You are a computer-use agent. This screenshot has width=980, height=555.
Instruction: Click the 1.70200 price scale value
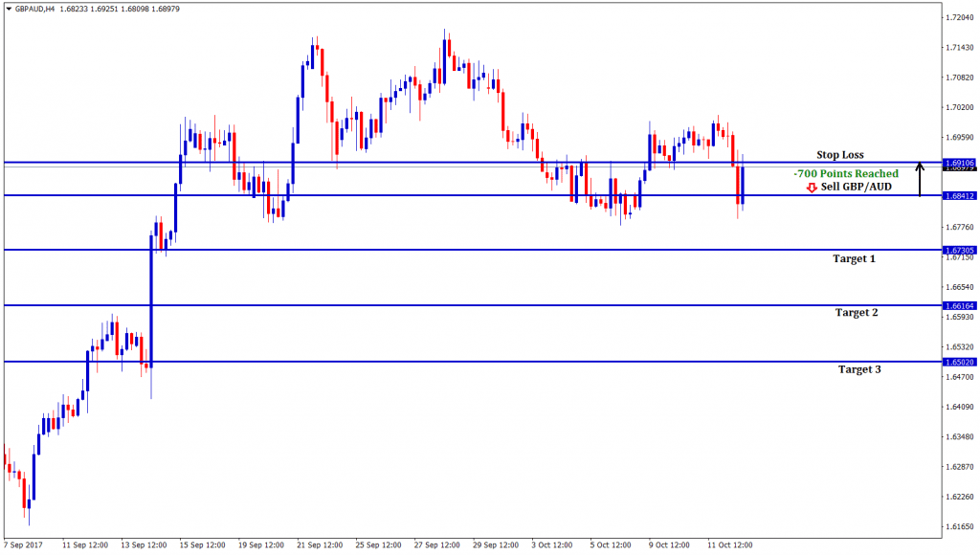(x=960, y=107)
